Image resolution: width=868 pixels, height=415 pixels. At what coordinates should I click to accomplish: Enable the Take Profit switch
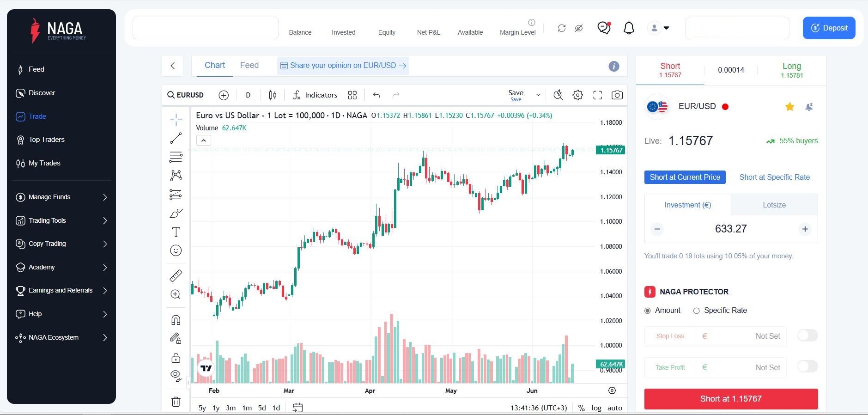click(807, 366)
